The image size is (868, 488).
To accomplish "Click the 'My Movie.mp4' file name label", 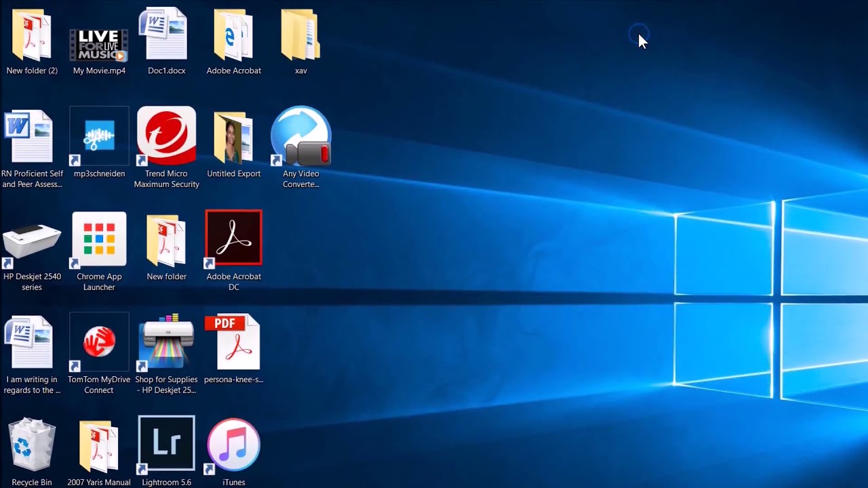I will [x=99, y=70].
